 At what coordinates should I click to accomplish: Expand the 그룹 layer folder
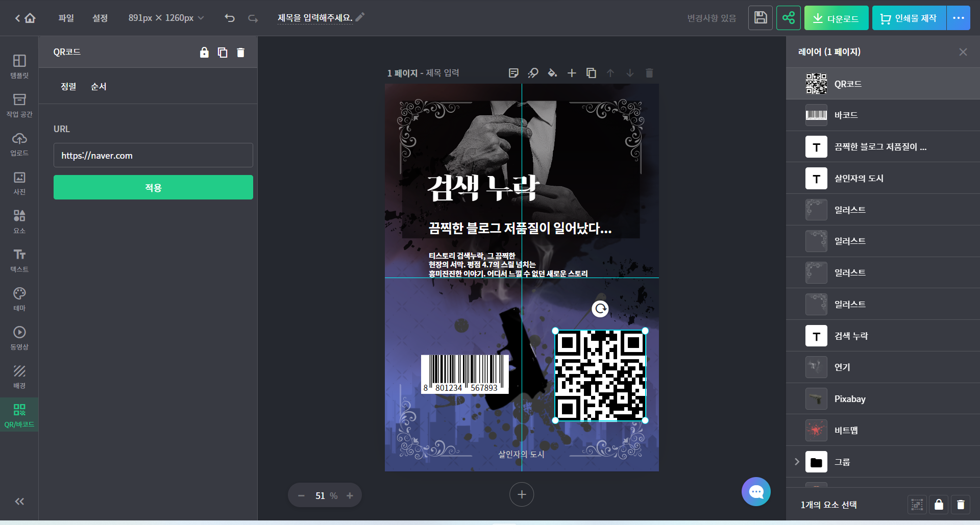[x=797, y=462]
